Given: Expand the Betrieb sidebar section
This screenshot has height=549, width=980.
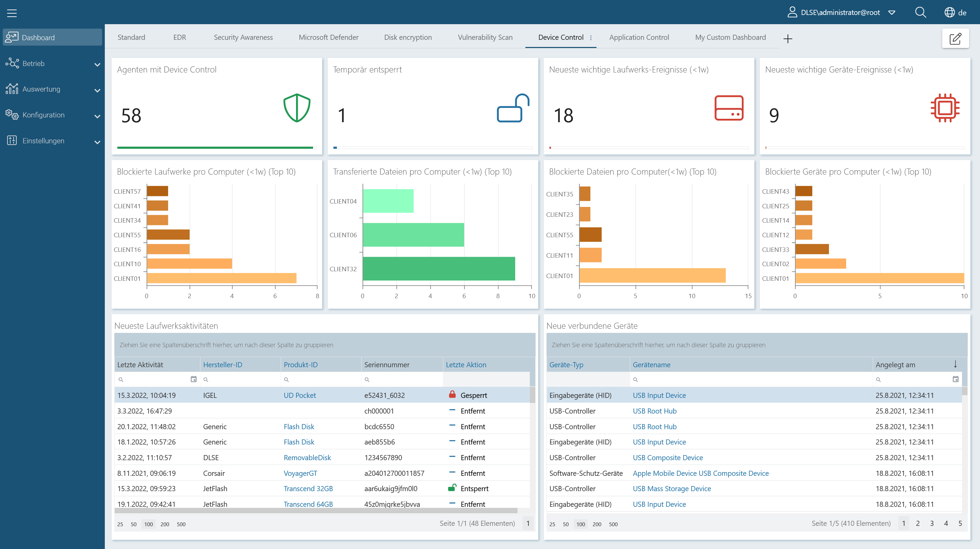Looking at the screenshot, I should (x=97, y=64).
